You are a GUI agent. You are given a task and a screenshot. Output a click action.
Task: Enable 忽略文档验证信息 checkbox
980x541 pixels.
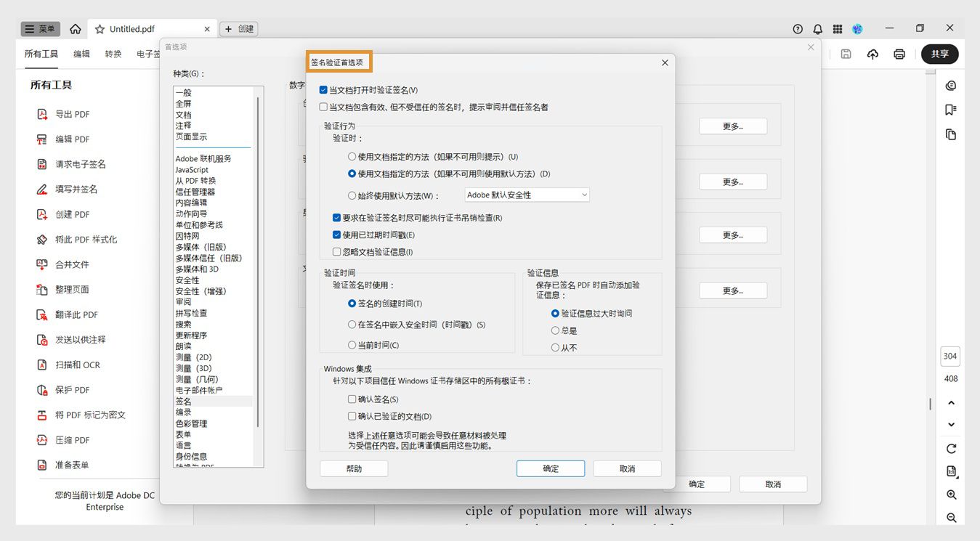tap(336, 251)
